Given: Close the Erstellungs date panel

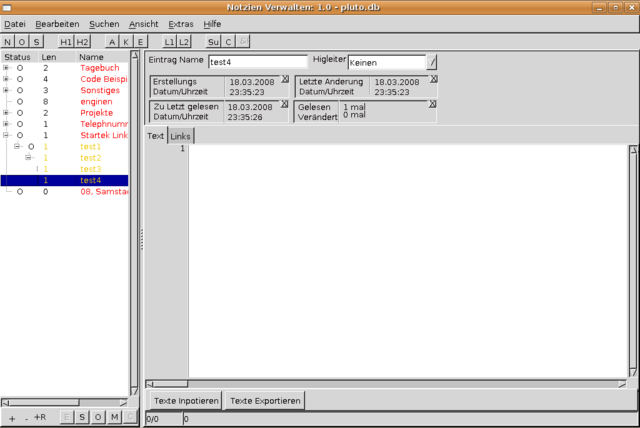Looking at the screenshot, I should (x=284, y=78).
